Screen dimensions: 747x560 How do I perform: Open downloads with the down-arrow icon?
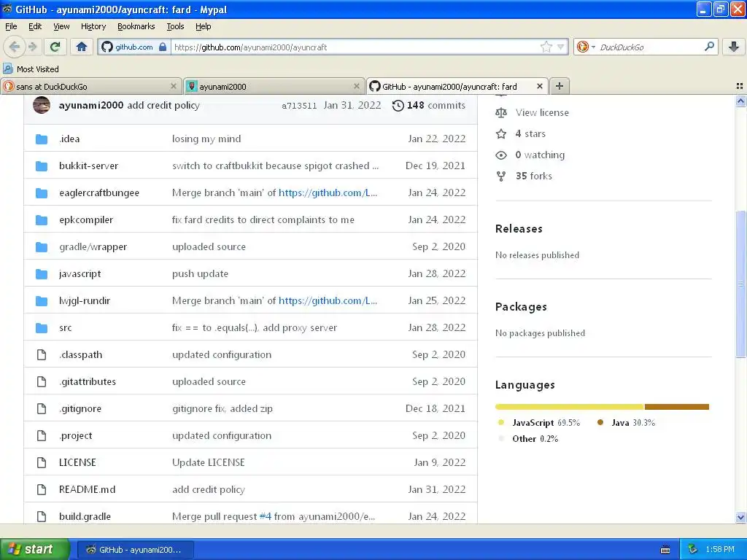[x=734, y=47]
